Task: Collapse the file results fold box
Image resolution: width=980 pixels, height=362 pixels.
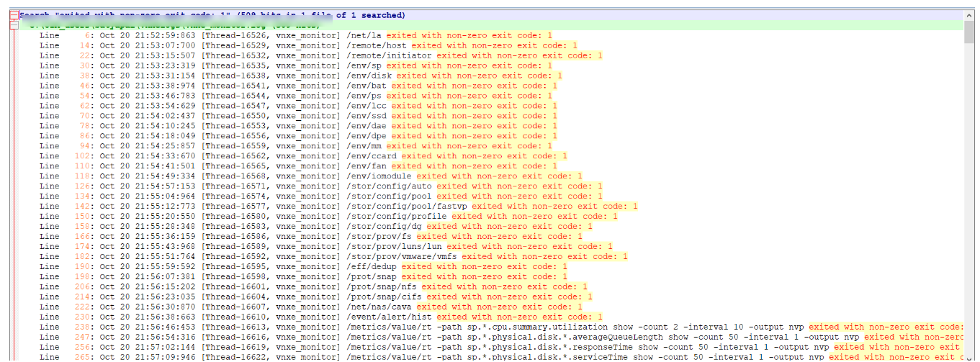Action: pyautogui.click(x=14, y=25)
